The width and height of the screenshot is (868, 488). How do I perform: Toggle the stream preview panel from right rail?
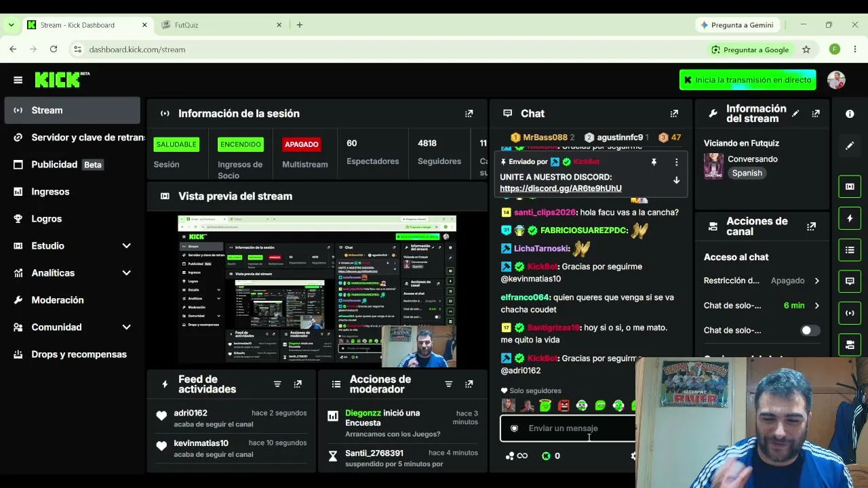point(850,186)
